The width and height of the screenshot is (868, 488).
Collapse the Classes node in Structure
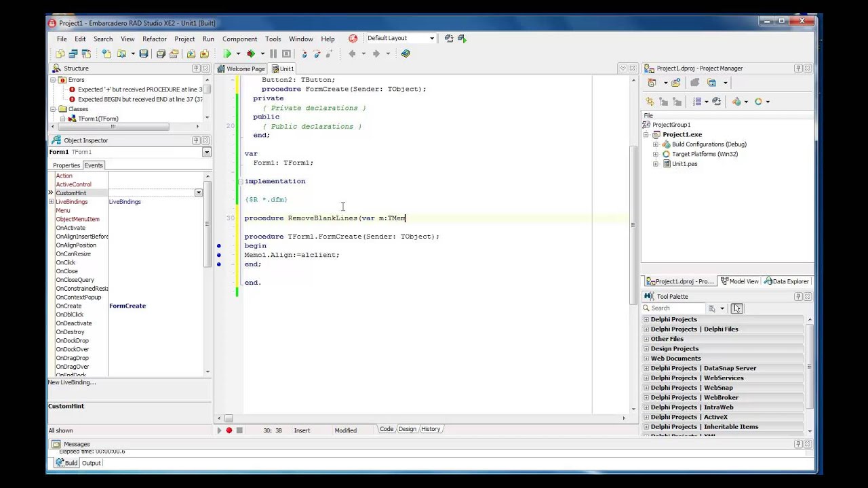pyautogui.click(x=54, y=109)
